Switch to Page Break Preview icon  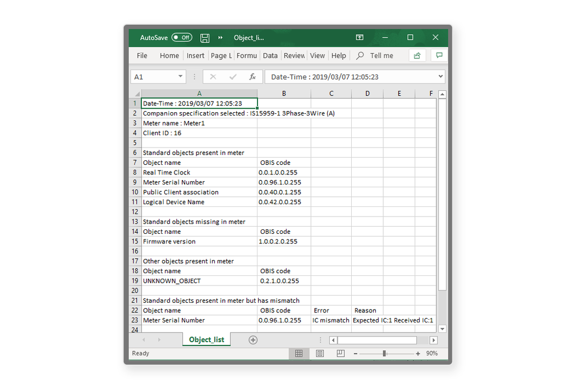point(341,354)
